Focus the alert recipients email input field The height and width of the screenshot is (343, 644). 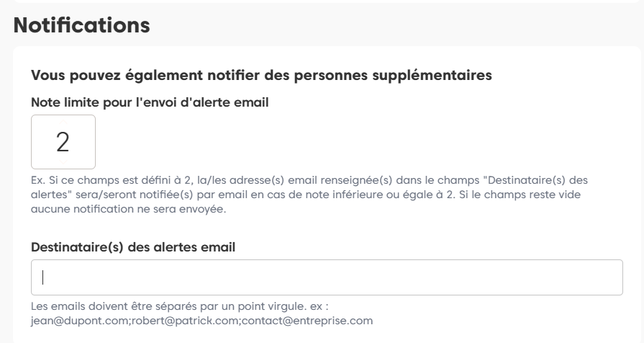tap(327, 277)
